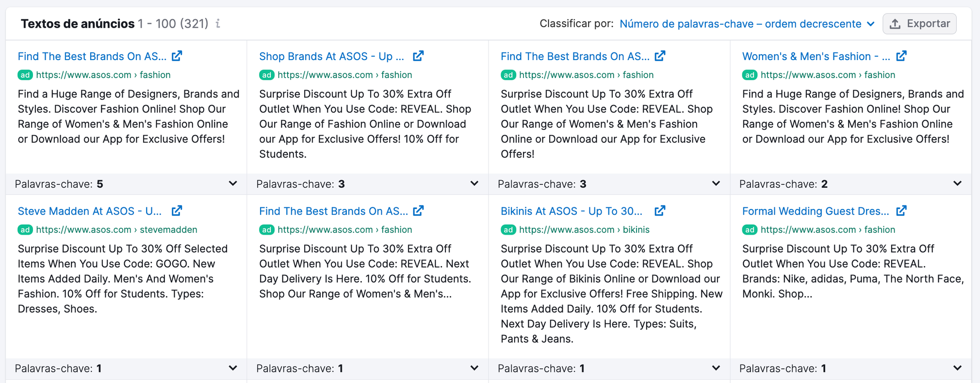Click the https://www.asos.com › bikinis URL
This screenshot has width=980, height=383.
tap(584, 229)
